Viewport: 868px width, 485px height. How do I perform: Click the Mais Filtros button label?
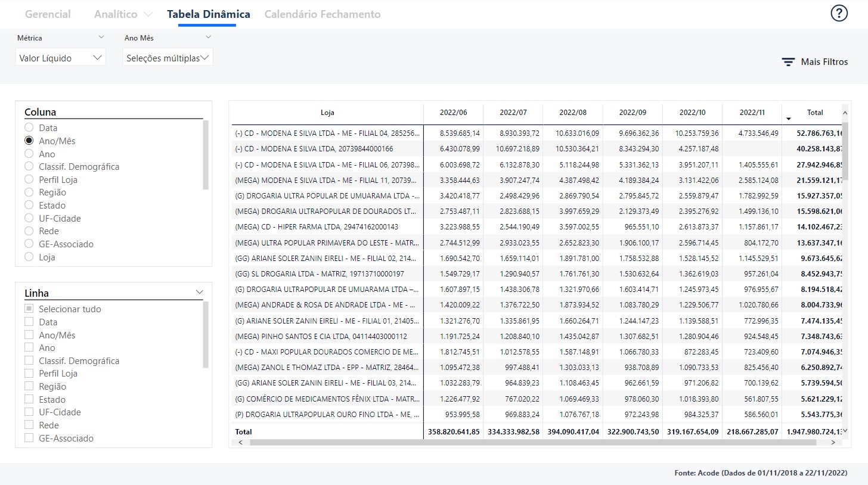[824, 62]
